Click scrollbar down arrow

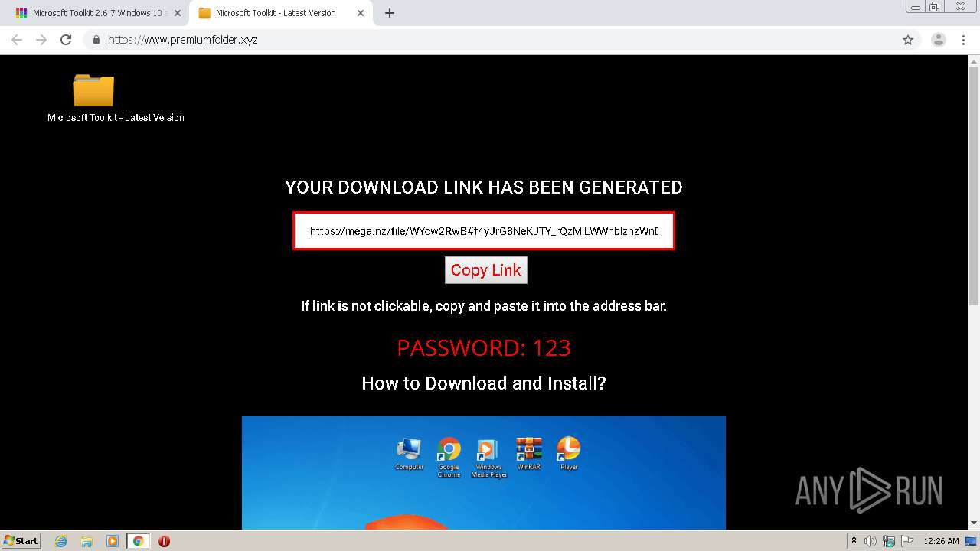[x=974, y=523]
